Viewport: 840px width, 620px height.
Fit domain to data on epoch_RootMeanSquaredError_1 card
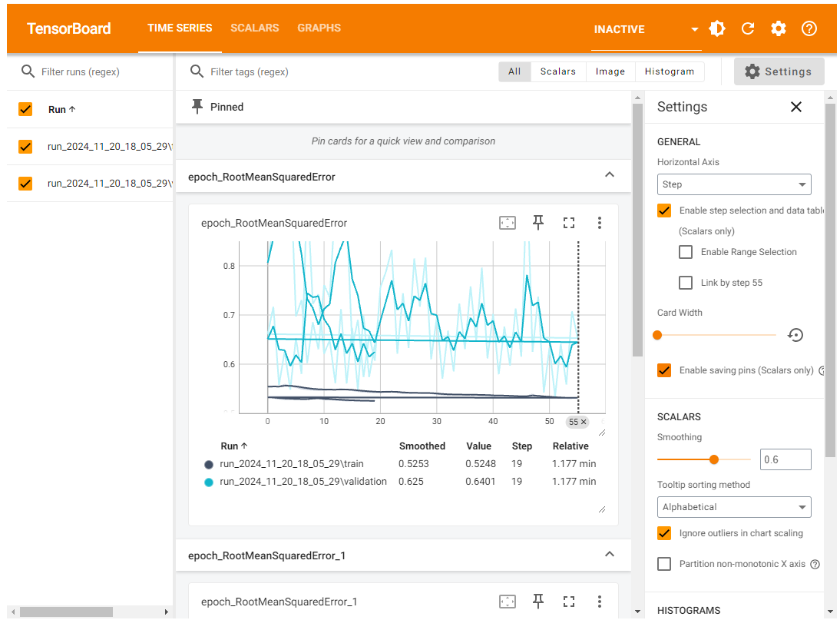click(x=508, y=602)
